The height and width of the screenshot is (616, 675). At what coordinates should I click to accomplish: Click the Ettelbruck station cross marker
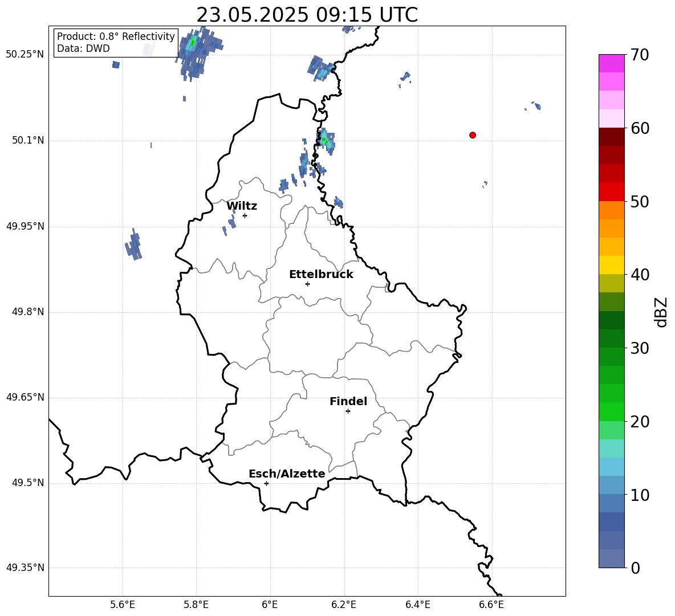point(307,284)
